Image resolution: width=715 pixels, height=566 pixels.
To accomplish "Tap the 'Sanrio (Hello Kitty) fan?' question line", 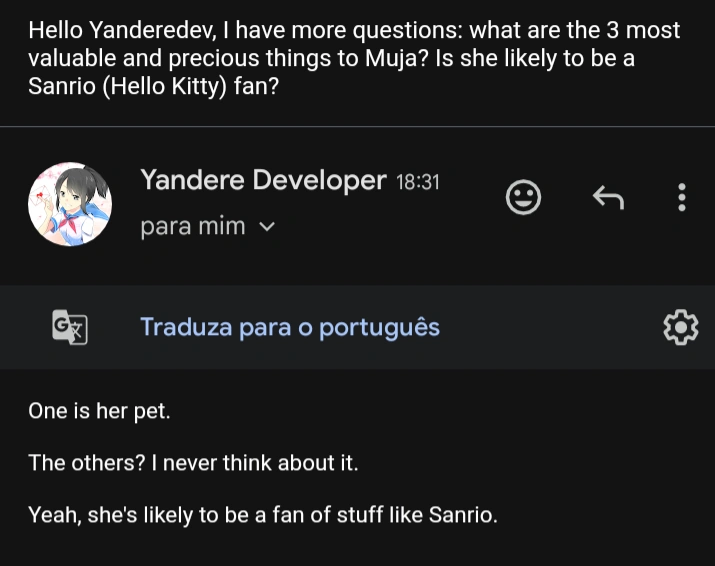I will tap(153, 87).
